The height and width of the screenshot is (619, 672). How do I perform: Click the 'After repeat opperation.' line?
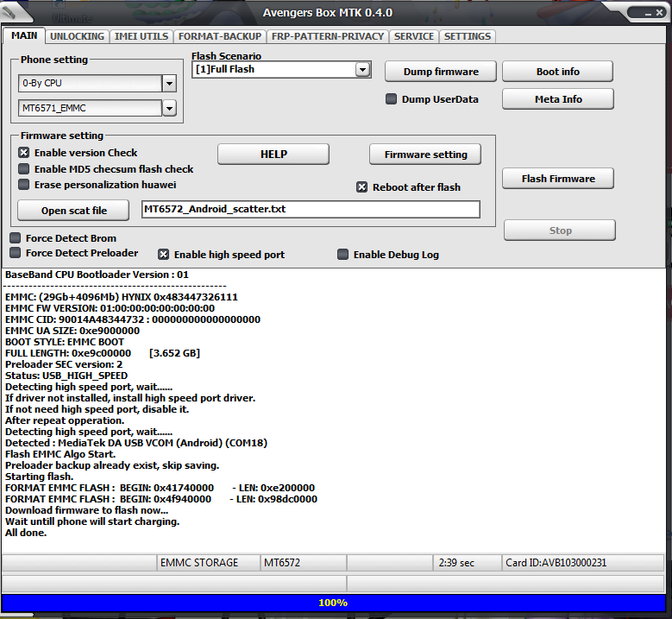pos(65,420)
